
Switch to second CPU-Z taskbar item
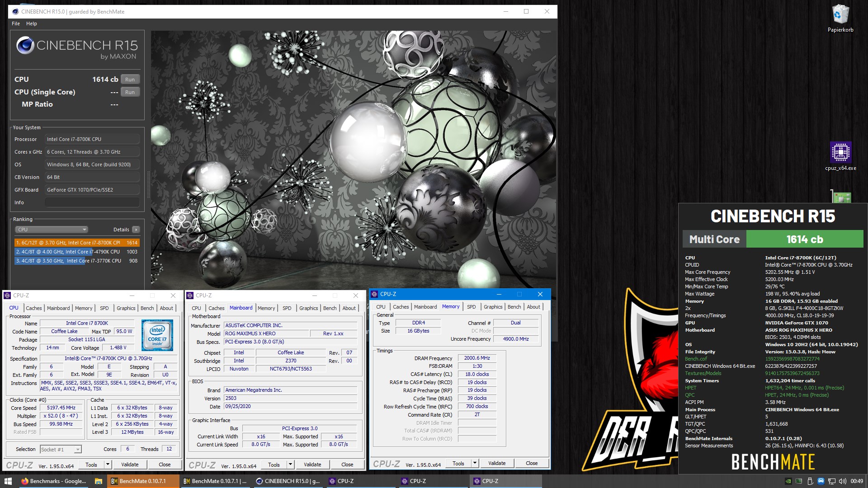pyautogui.click(x=433, y=481)
